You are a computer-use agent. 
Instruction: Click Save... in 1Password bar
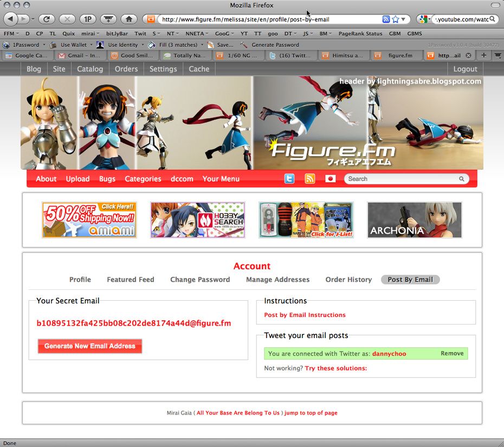point(221,44)
